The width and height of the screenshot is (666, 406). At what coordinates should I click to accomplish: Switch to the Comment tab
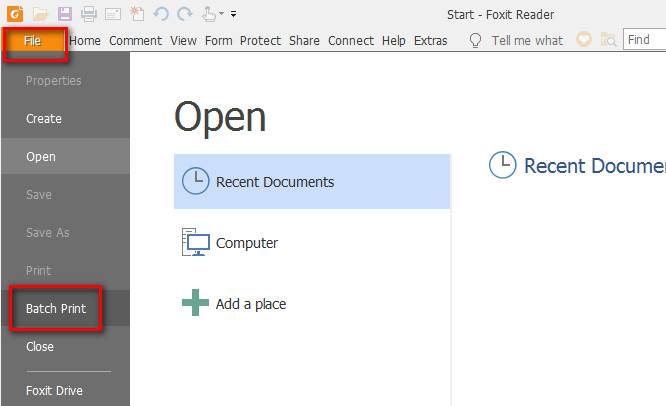pyautogui.click(x=135, y=41)
